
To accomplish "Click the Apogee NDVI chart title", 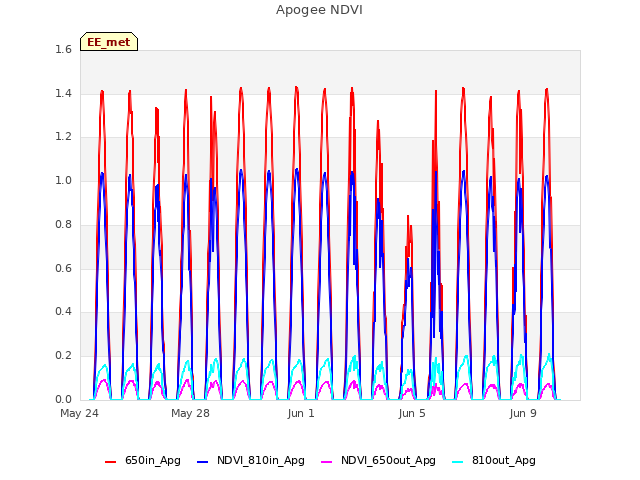I will (x=319, y=10).
